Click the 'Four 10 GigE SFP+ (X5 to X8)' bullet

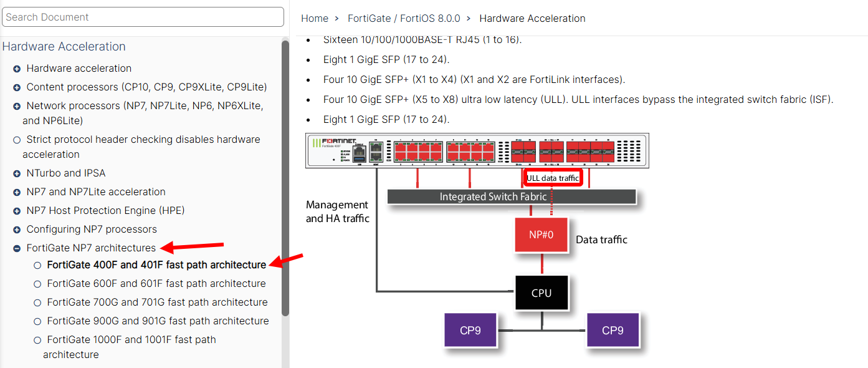pos(578,100)
